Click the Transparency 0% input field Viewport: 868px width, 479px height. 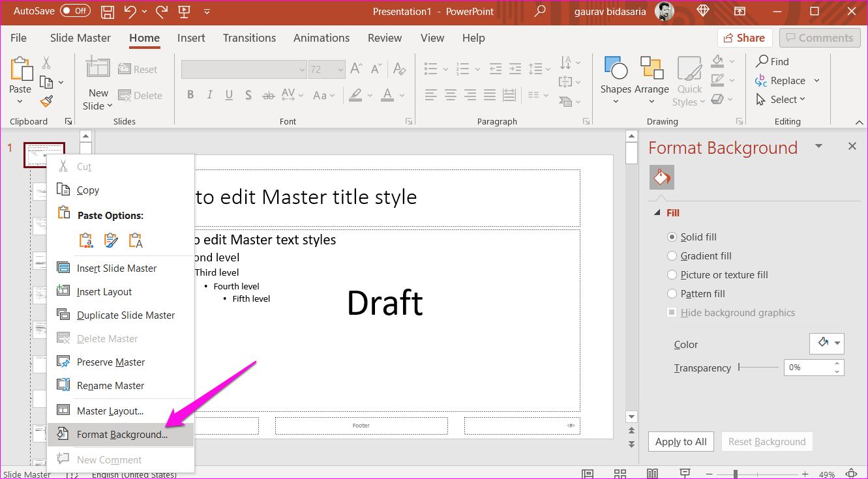(x=807, y=368)
